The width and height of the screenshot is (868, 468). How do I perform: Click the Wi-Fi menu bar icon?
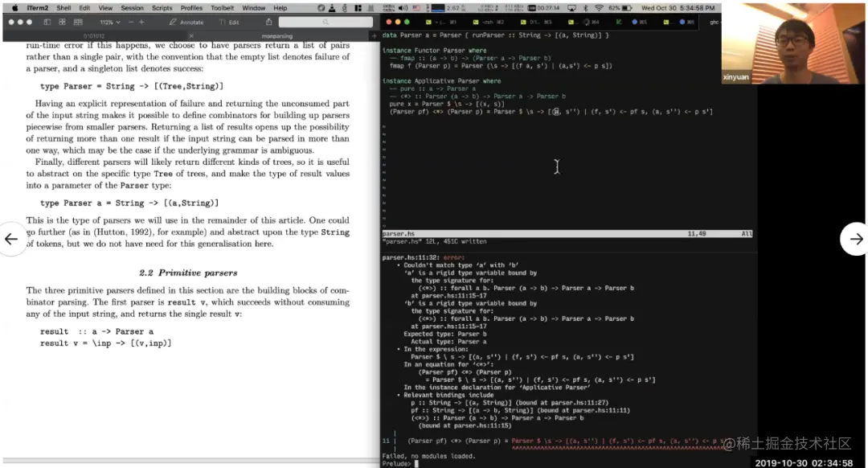tap(599, 8)
